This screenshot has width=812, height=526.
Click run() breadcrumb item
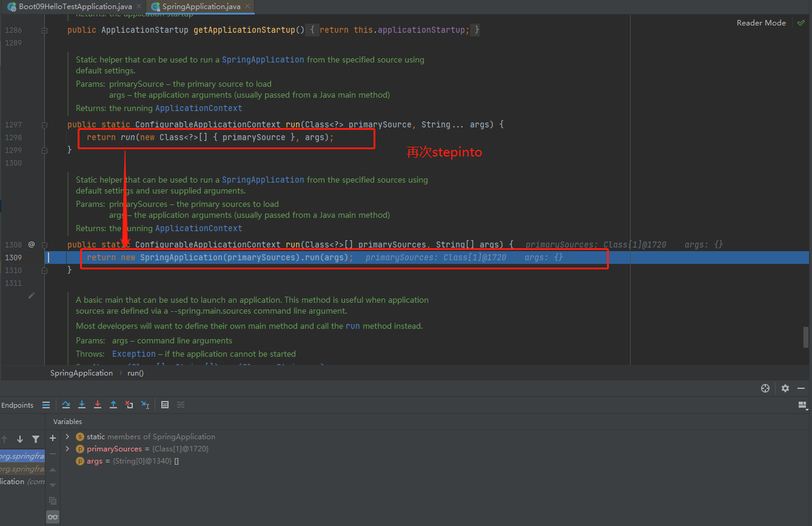(x=135, y=373)
